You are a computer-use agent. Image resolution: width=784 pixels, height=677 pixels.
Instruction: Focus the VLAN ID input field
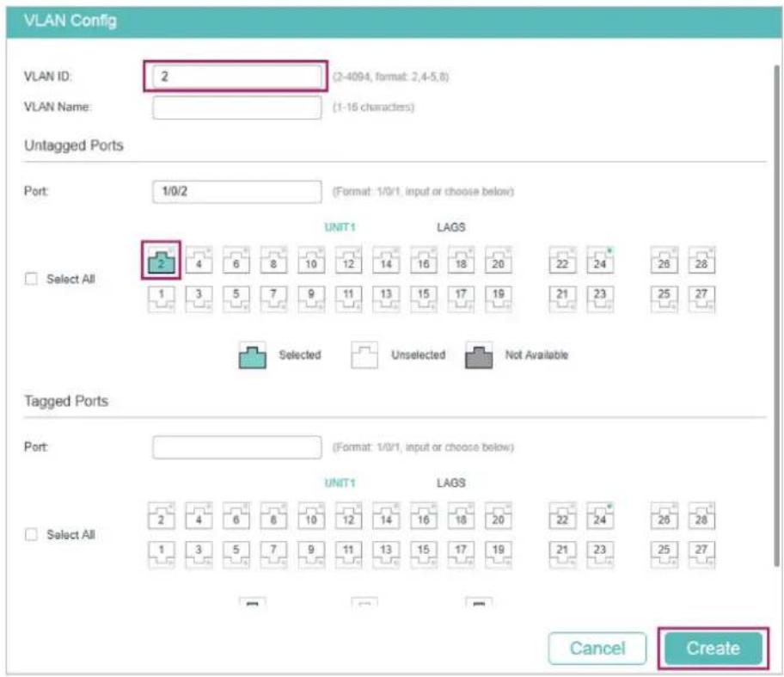tap(236, 77)
